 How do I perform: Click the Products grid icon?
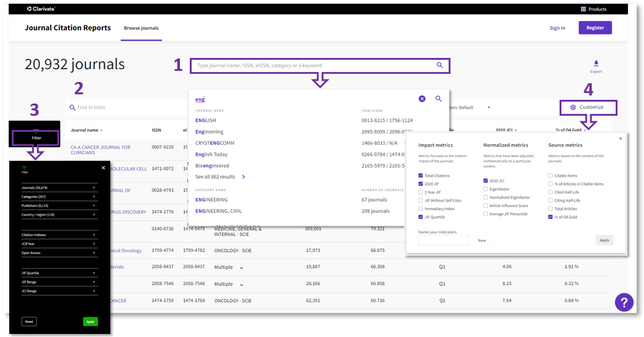coord(584,9)
